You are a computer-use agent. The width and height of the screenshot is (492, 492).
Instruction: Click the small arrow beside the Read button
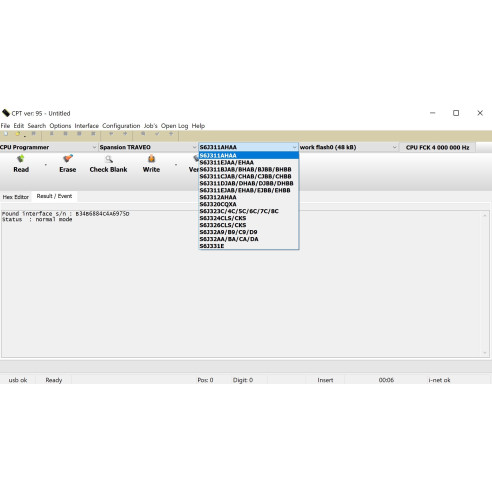coord(46,165)
